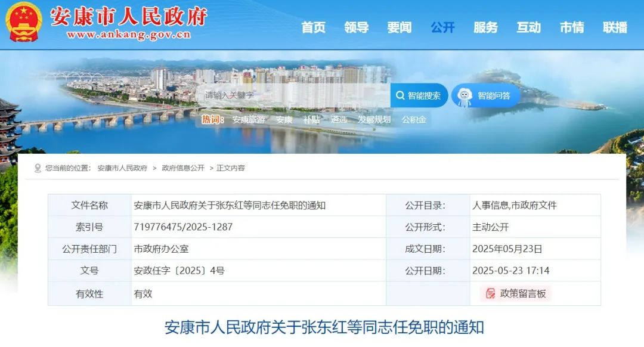Viewport: 644px width, 347px height.
Task: Select hot word 发展规划
Action: [x=374, y=119]
